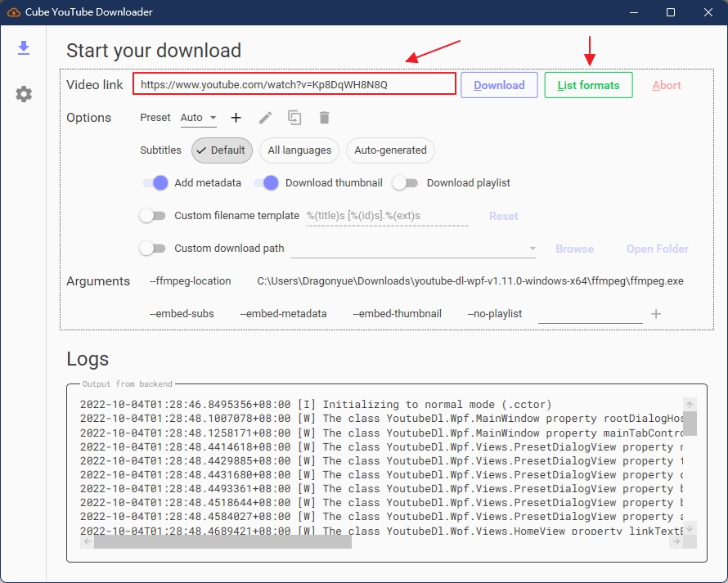Screen dimensions: 728x583
Task: Click the logs scroll left arrow
Action: pyautogui.click(x=88, y=541)
